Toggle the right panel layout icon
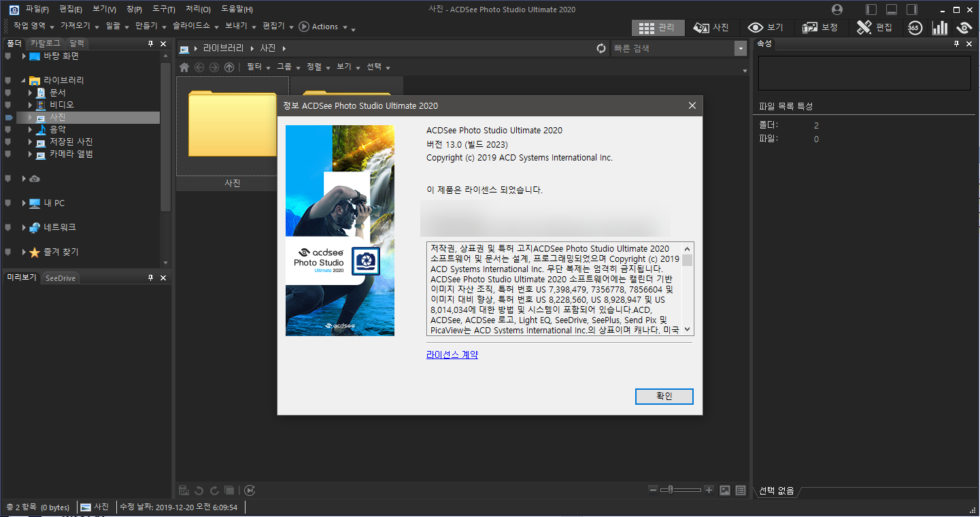The height and width of the screenshot is (517, 980). [x=912, y=10]
